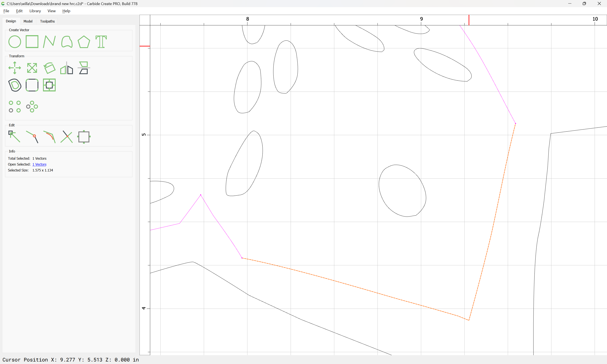Click the '1 Vectors' open selected link
This screenshot has width=607, height=364.
[39, 164]
